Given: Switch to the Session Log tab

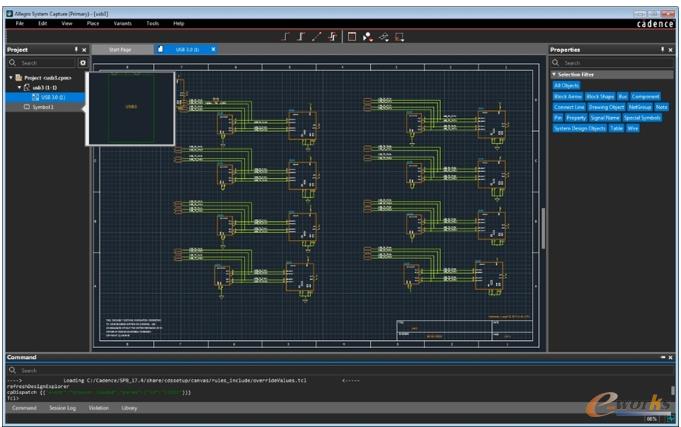Looking at the screenshot, I should click(x=63, y=408).
